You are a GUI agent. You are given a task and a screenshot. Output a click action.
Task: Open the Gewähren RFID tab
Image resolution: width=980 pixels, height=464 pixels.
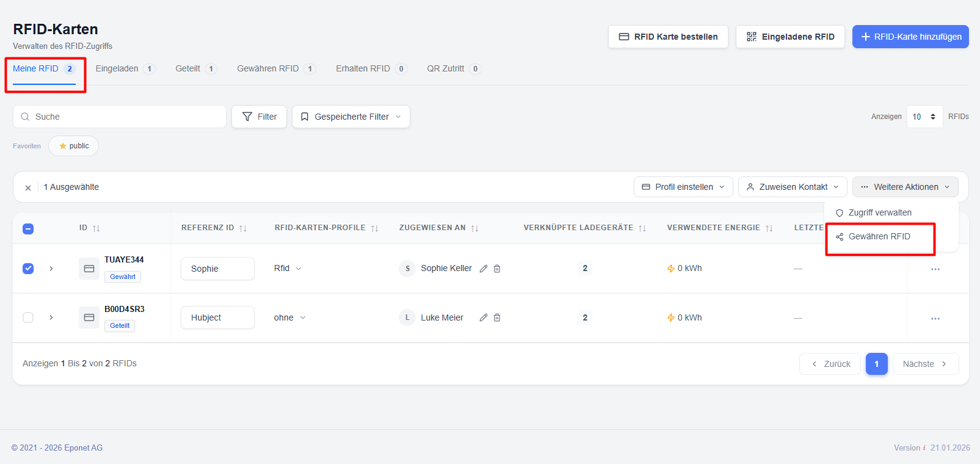pos(277,69)
